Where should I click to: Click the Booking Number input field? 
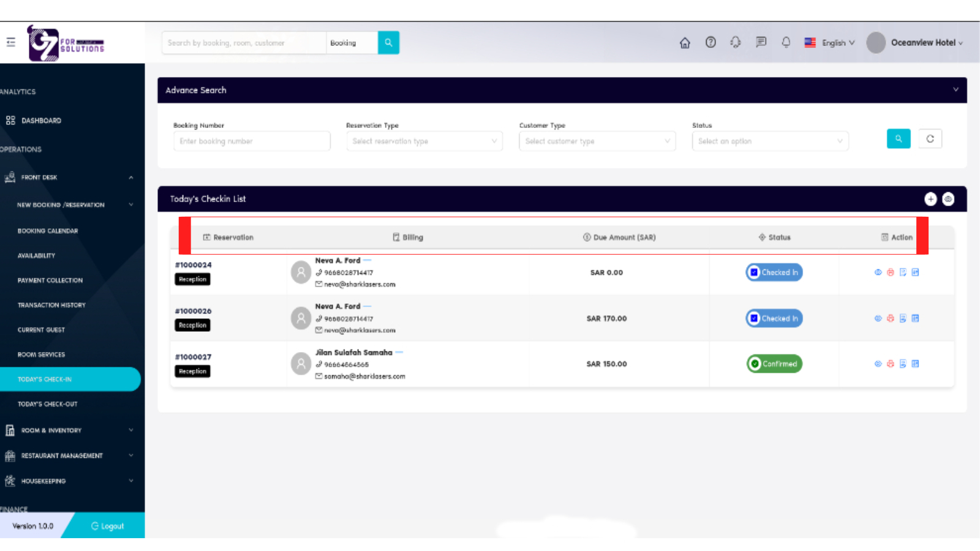pyautogui.click(x=252, y=141)
